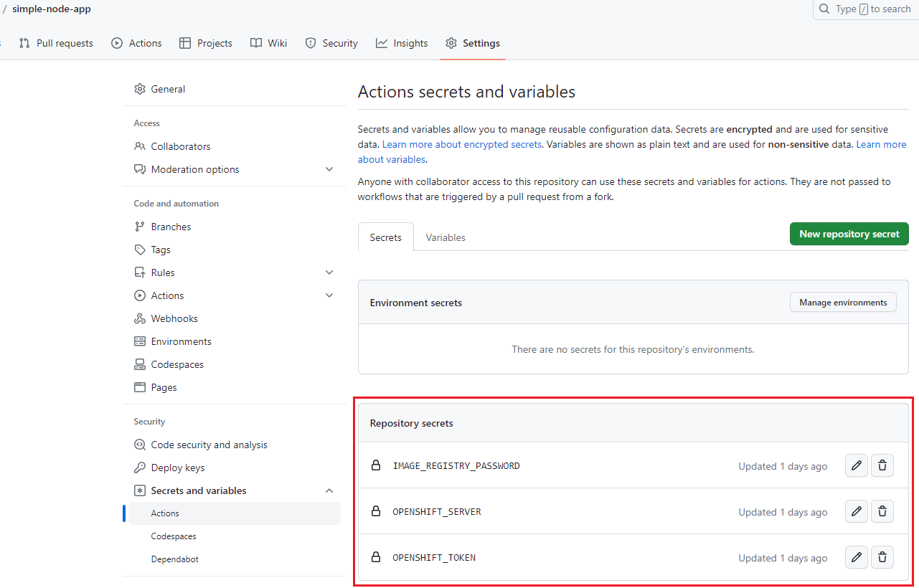This screenshot has width=919, height=588.
Task: Click lock icon beside IMAGE_REGISTRY_PASSWORD
Action: tap(375, 465)
